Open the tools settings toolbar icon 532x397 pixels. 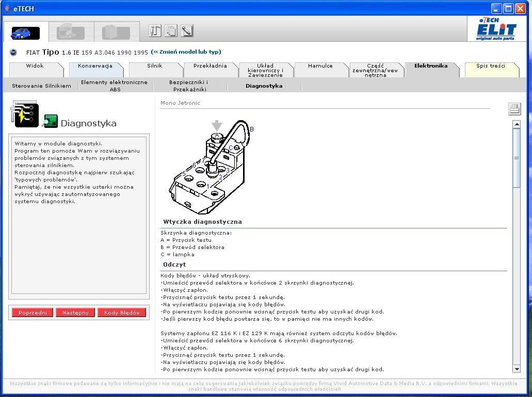click(x=155, y=31)
